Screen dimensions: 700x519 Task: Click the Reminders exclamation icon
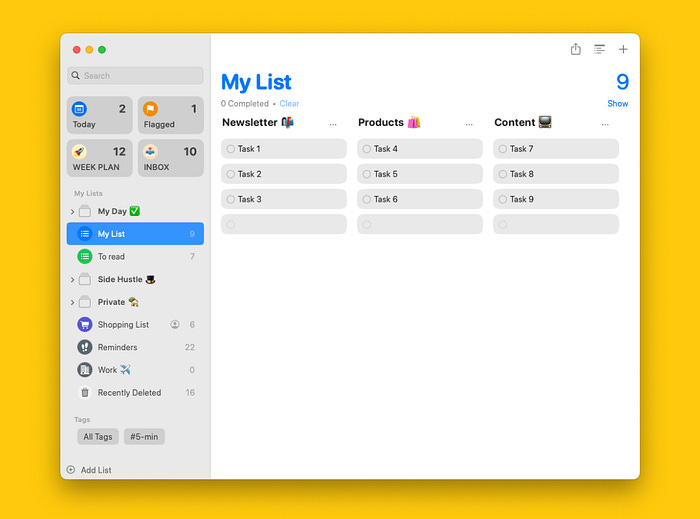[84, 347]
